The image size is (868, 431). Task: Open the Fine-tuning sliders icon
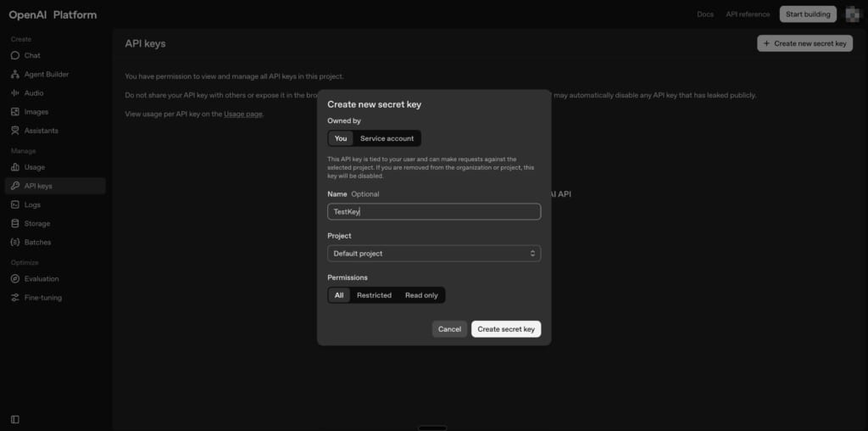15,298
